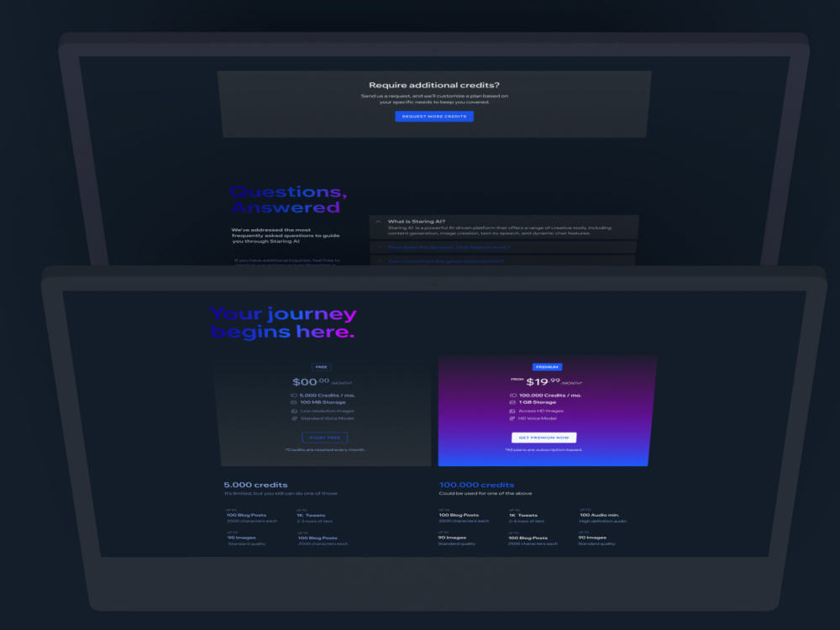
Task: Click '100 Audio min.' under 100.000 credits
Action: (x=600, y=515)
